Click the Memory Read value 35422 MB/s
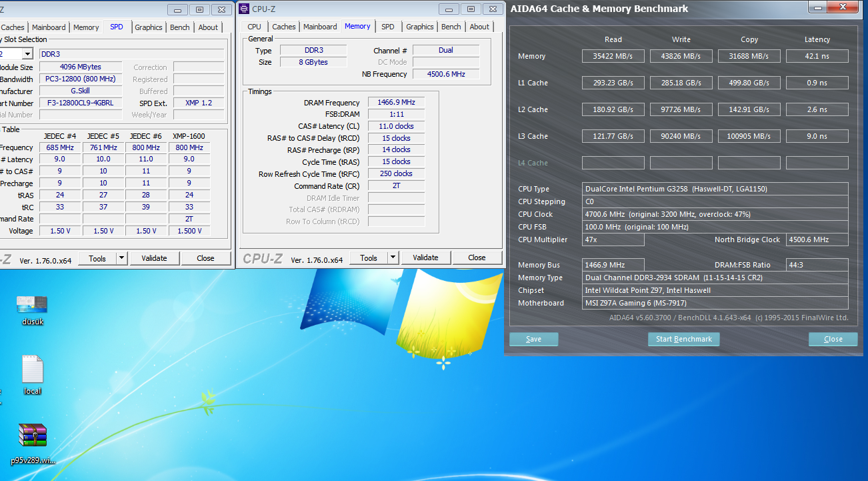Screen dimensions: 868x481 tap(613, 56)
